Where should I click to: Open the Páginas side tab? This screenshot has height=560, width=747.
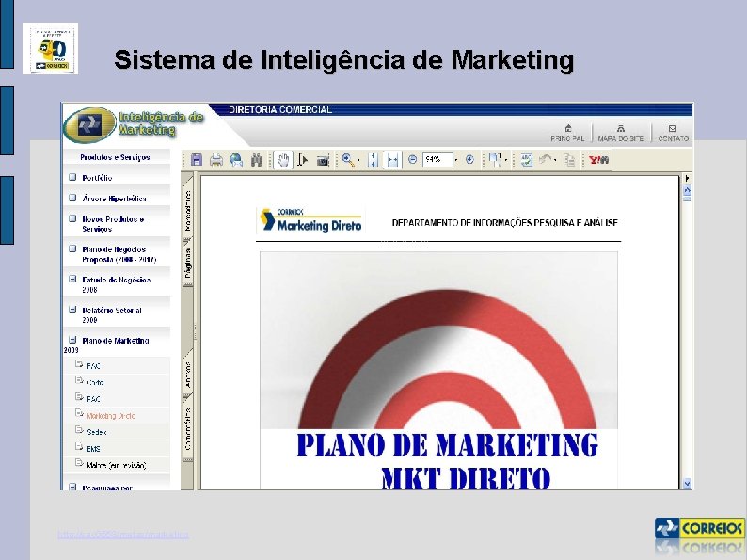pos(187,263)
